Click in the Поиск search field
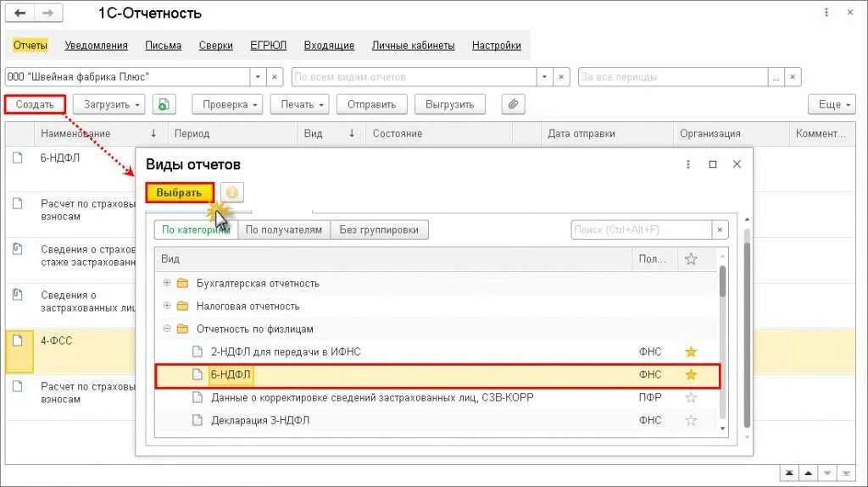The width and height of the screenshot is (868, 487). tap(641, 230)
